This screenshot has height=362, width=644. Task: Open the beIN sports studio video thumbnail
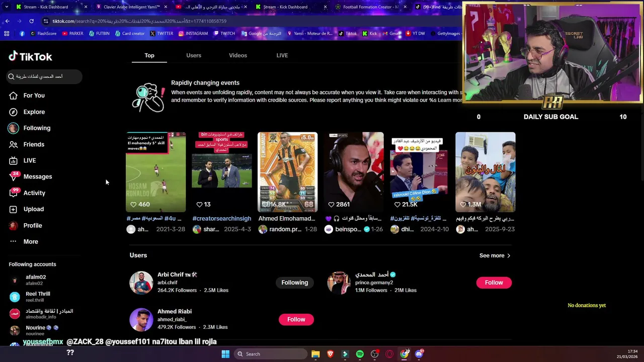click(222, 172)
